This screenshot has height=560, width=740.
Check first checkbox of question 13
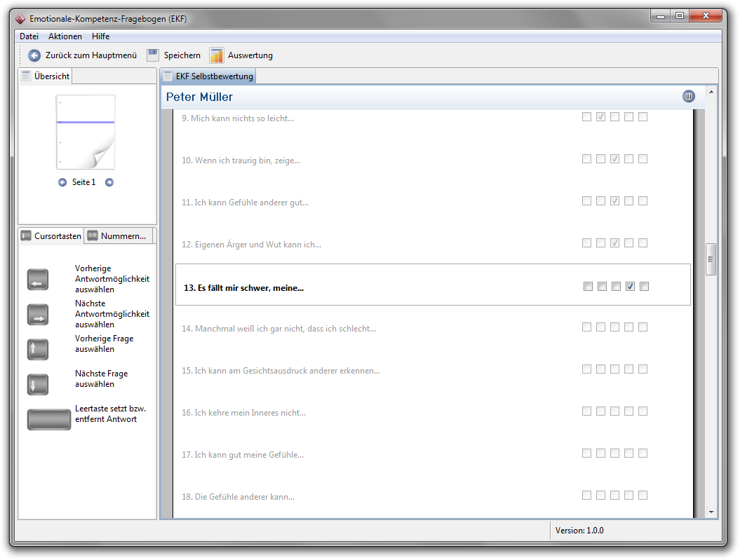click(x=588, y=286)
